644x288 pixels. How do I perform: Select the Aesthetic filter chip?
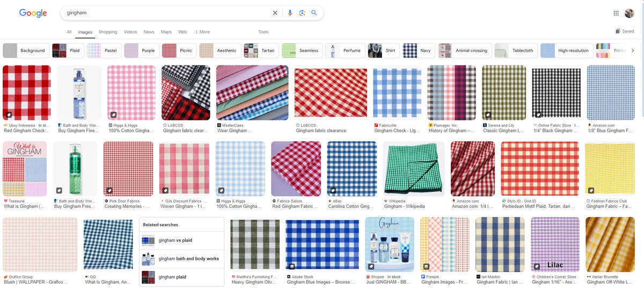pos(220,51)
